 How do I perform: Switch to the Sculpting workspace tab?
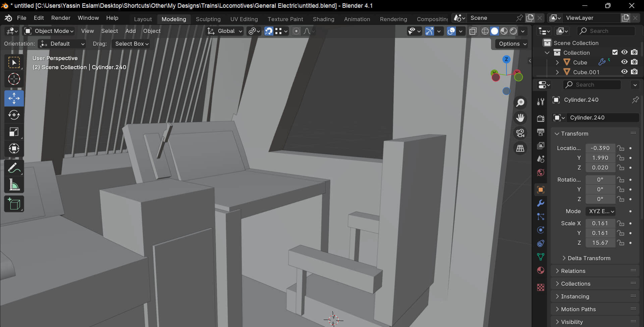click(208, 19)
